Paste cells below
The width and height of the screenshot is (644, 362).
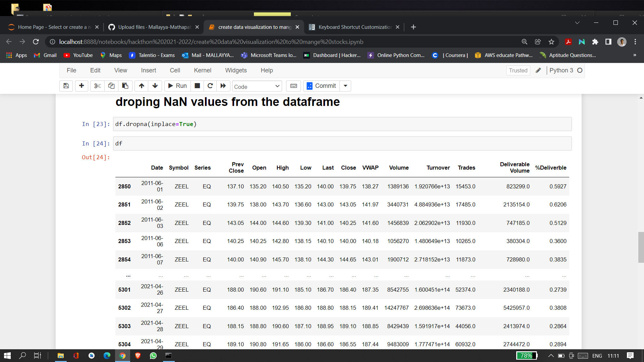125,86
